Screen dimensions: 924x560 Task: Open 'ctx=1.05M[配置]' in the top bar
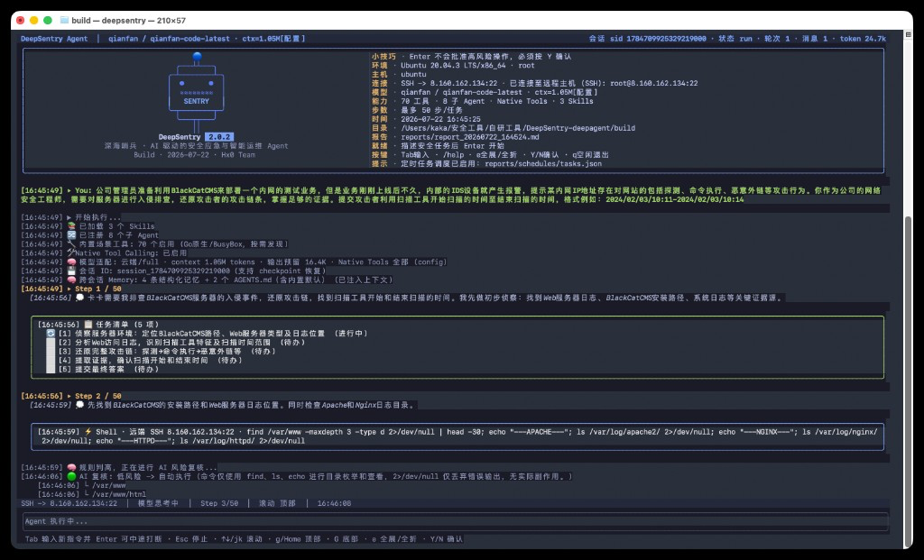click(274, 39)
